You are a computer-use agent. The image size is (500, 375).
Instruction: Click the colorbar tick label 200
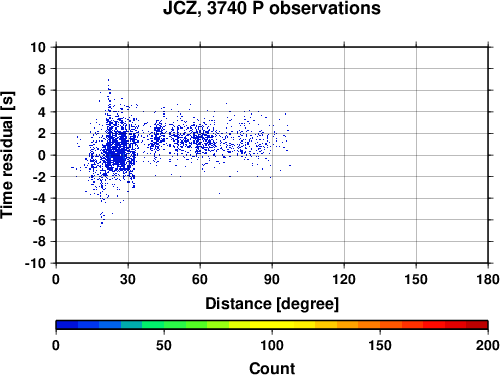(487, 345)
